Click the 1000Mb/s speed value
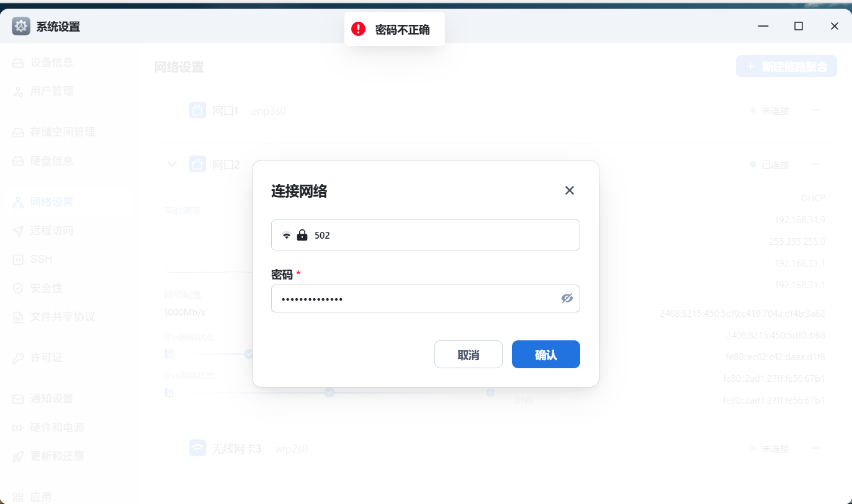This screenshot has width=852, height=504. click(185, 312)
